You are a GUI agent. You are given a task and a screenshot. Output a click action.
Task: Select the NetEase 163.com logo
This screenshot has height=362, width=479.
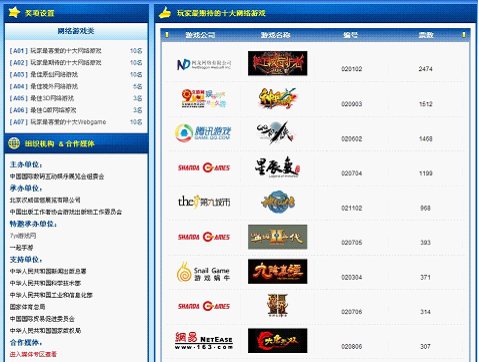point(204,341)
